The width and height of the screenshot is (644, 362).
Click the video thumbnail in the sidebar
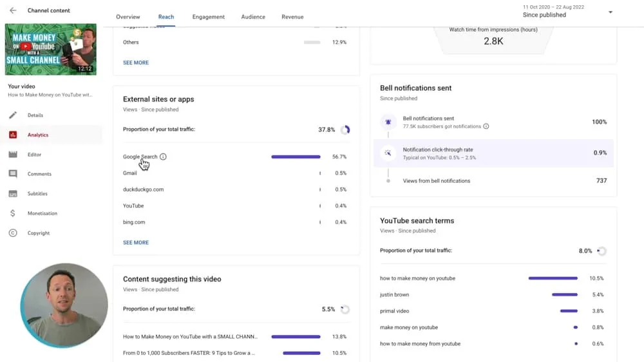pos(51,50)
